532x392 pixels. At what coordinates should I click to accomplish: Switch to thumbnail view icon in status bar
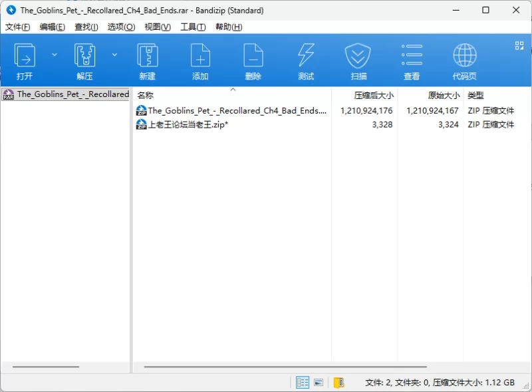(x=319, y=383)
